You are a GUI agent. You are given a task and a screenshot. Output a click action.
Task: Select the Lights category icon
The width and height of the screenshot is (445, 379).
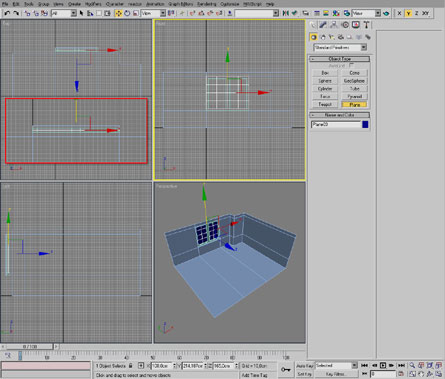pos(331,37)
